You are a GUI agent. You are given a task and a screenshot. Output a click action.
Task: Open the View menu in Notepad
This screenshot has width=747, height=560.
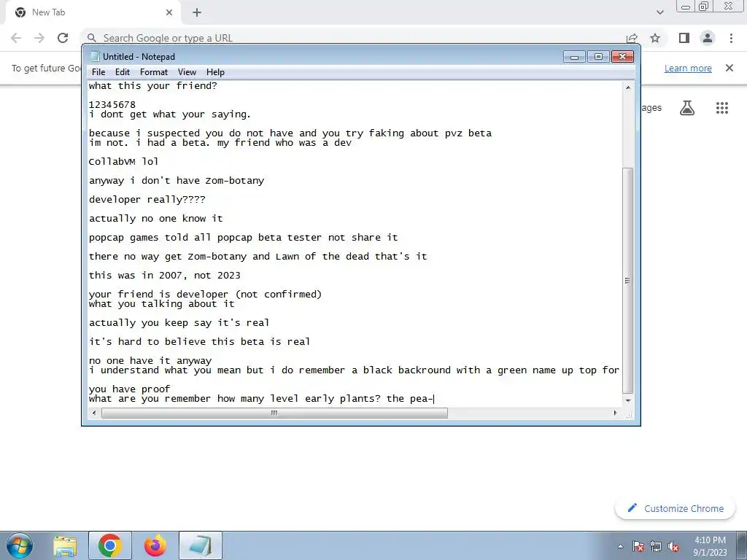tap(187, 72)
